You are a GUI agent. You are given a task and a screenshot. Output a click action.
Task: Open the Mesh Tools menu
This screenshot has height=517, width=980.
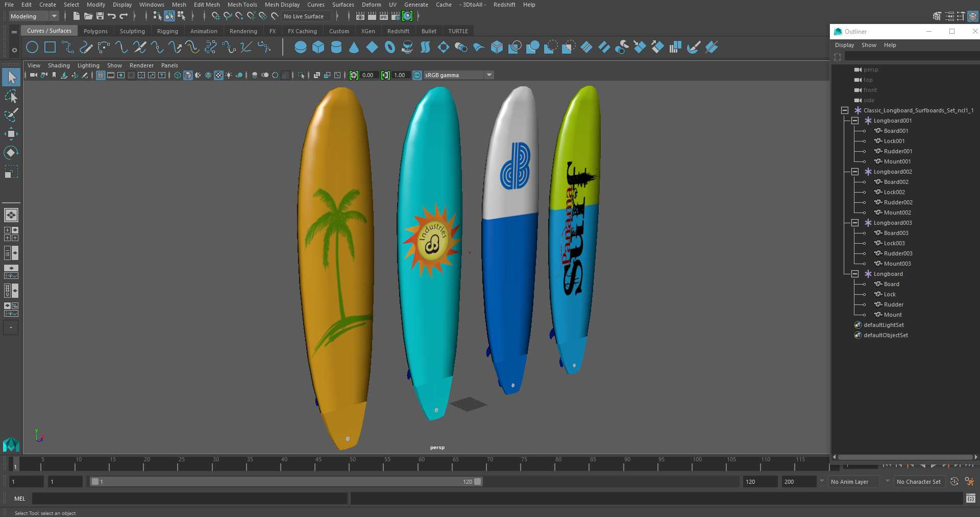point(242,5)
